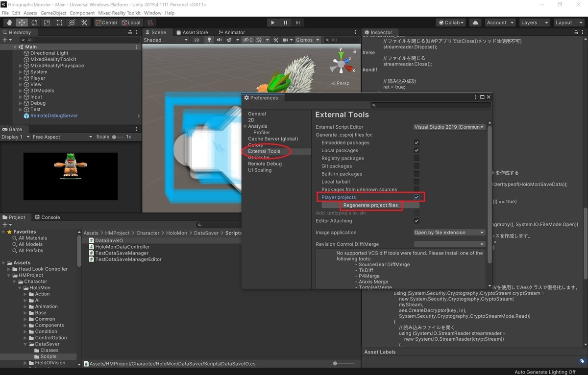This screenshot has height=375, width=588.
Task: Open the cloud services icon
Action: [475, 23]
